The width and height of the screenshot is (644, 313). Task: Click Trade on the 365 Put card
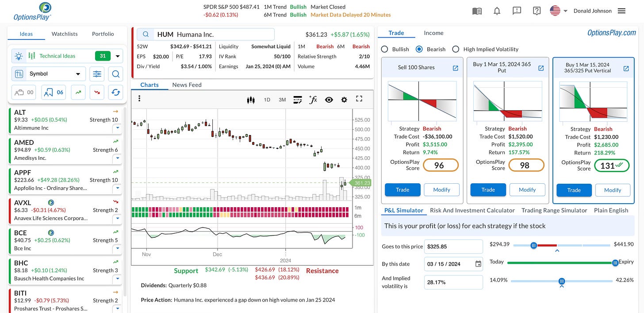(x=488, y=190)
